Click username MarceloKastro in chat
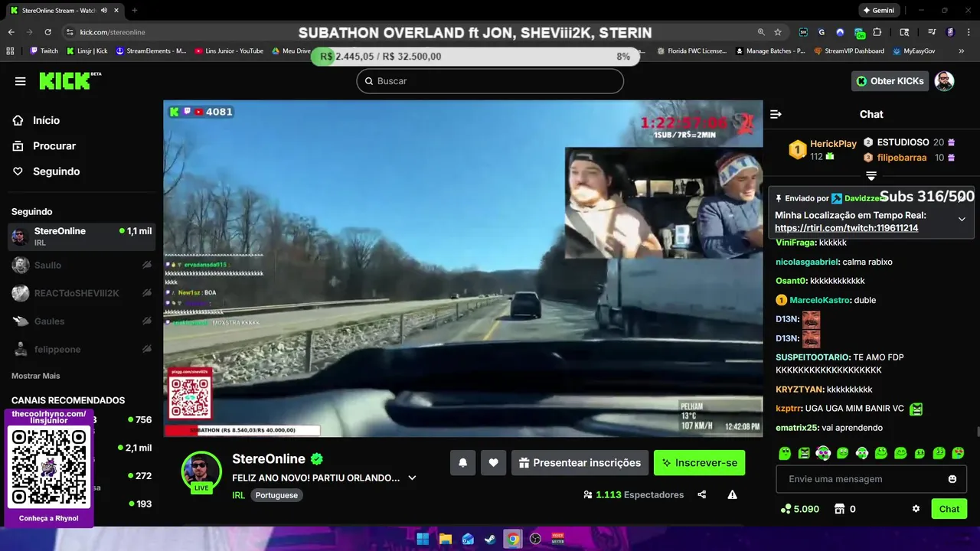 [x=820, y=300]
